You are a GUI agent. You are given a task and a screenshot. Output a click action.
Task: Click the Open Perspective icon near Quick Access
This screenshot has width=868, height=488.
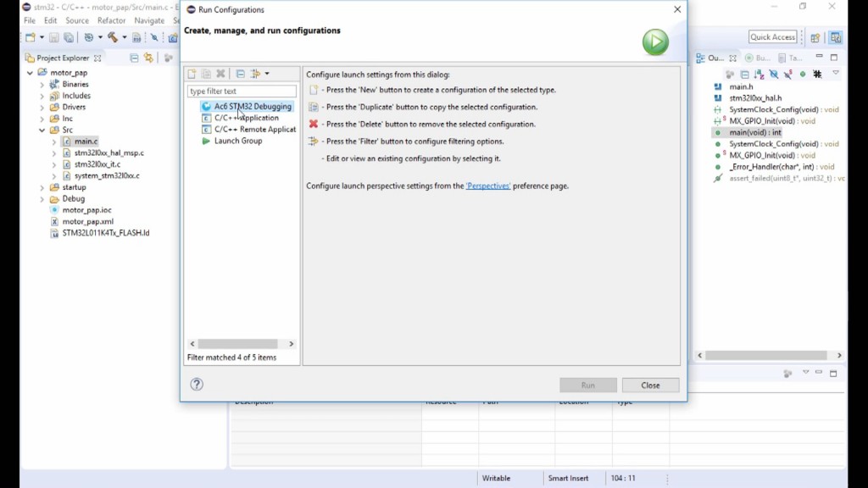815,37
